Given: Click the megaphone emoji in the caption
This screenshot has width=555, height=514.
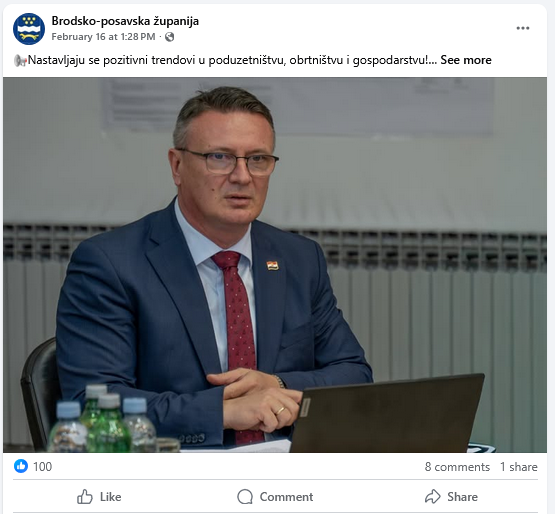Looking at the screenshot, I should [x=20, y=61].
